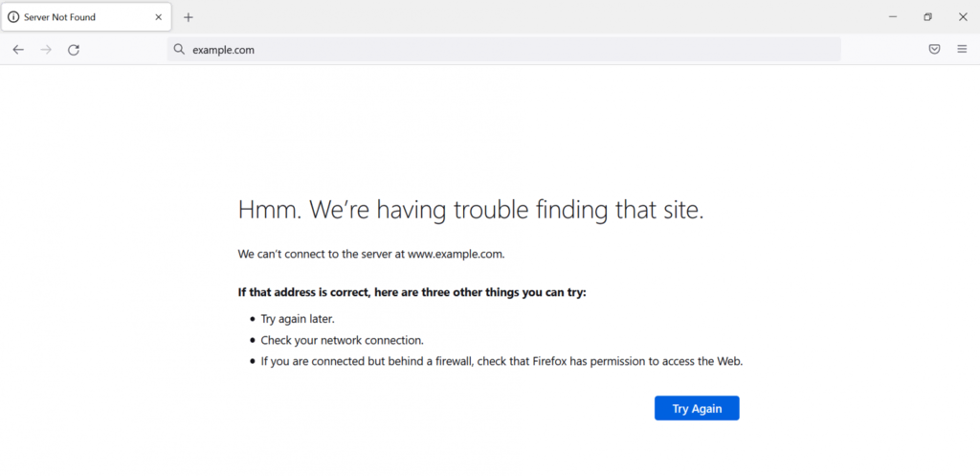Click the info icon on the tab
Viewport: 980px width, 476px height.
click(13, 17)
